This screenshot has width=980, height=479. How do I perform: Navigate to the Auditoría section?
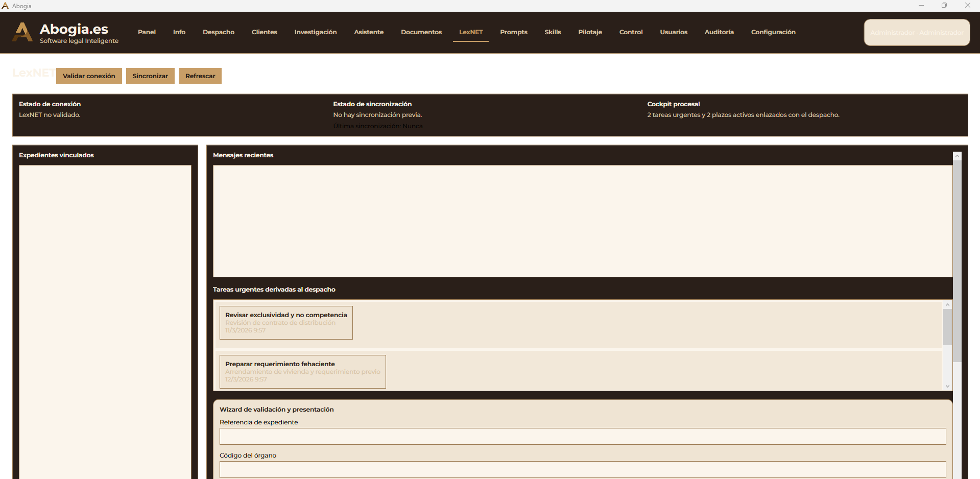click(x=719, y=32)
